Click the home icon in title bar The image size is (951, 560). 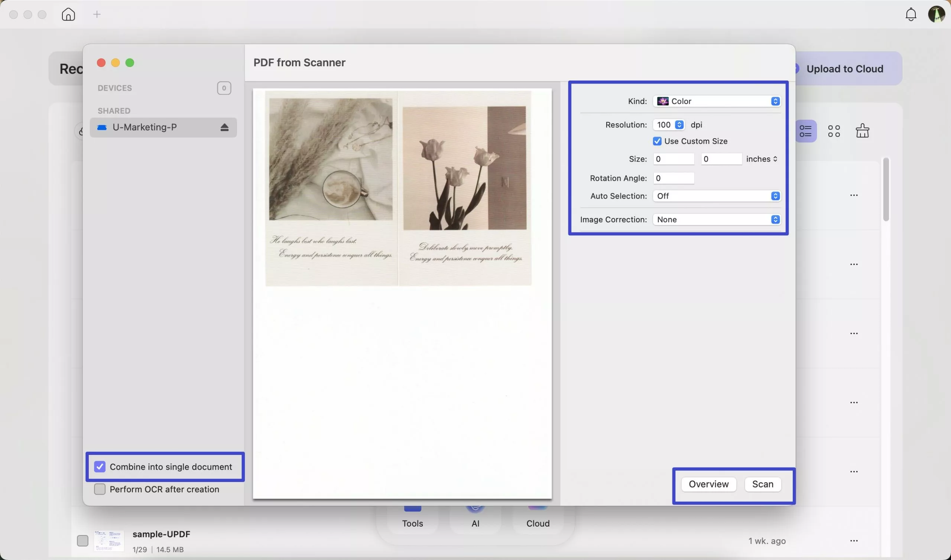click(68, 15)
